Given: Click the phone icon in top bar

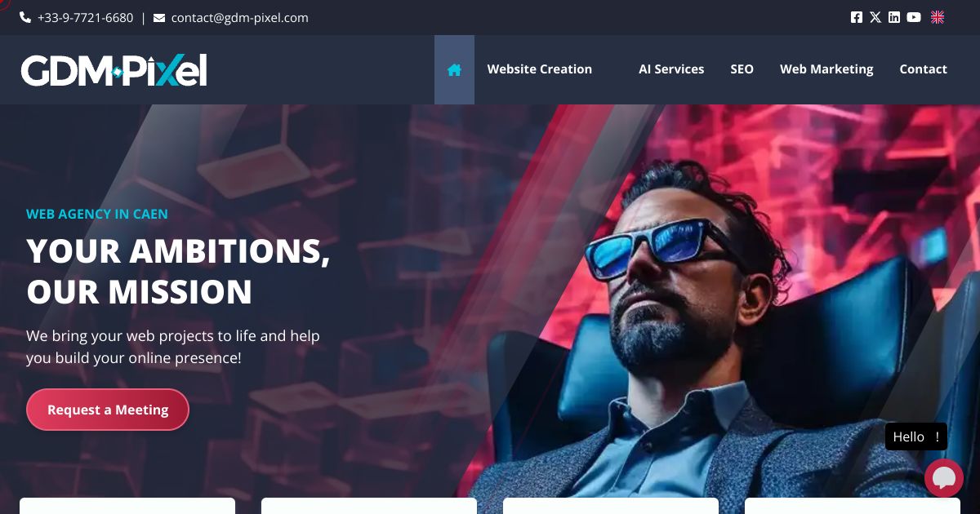Looking at the screenshot, I should (x=25, y=17).
